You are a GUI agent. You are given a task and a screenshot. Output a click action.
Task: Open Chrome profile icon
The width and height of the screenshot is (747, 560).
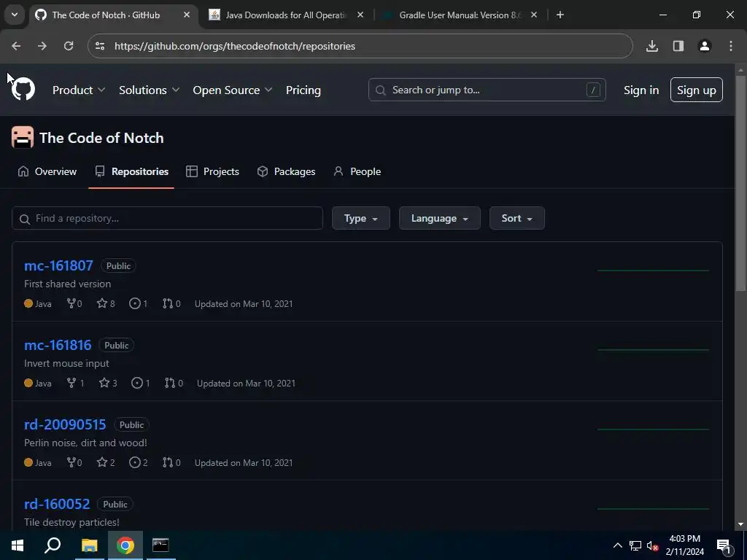tap(704, 46)
